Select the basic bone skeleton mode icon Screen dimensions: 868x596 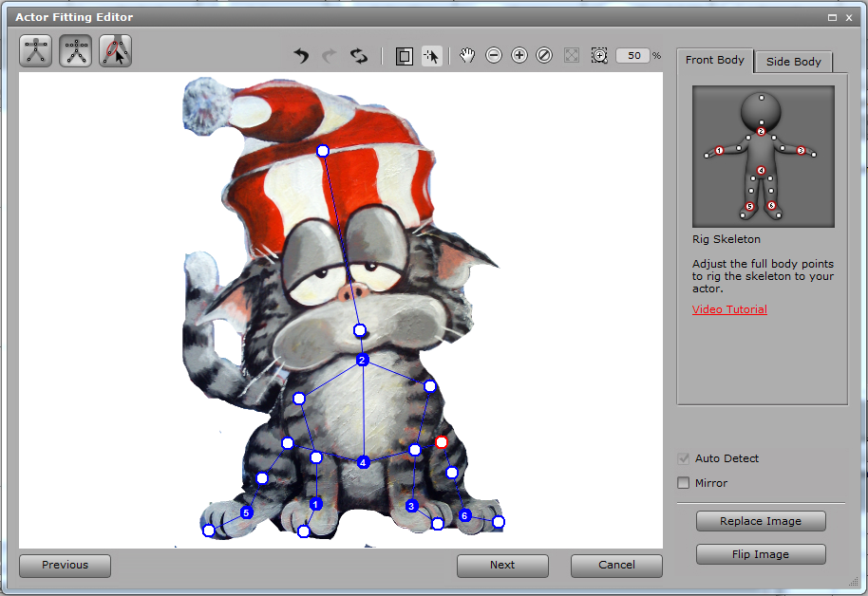tap(36, 50)
